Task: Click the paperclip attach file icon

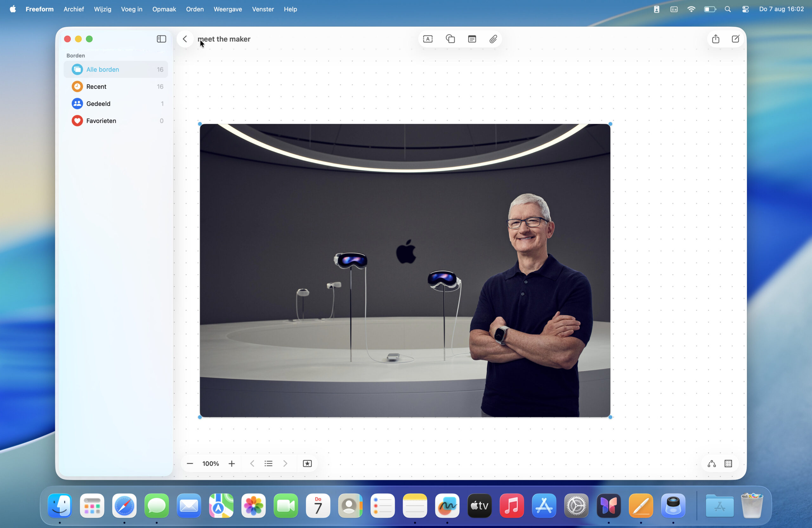Action: tap(493, 39)
